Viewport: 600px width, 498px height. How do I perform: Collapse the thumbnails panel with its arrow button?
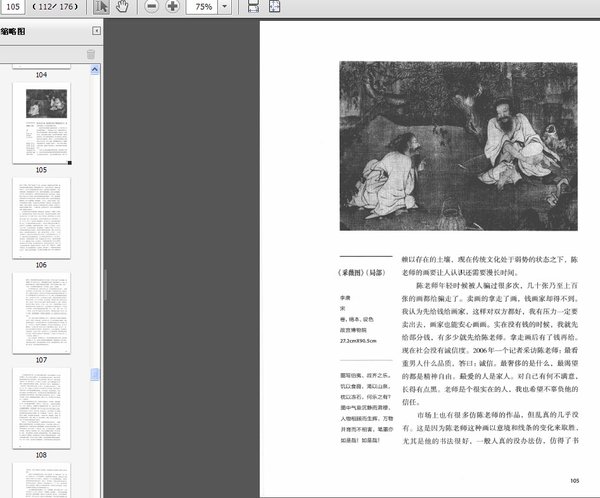(x=96, y=32)
